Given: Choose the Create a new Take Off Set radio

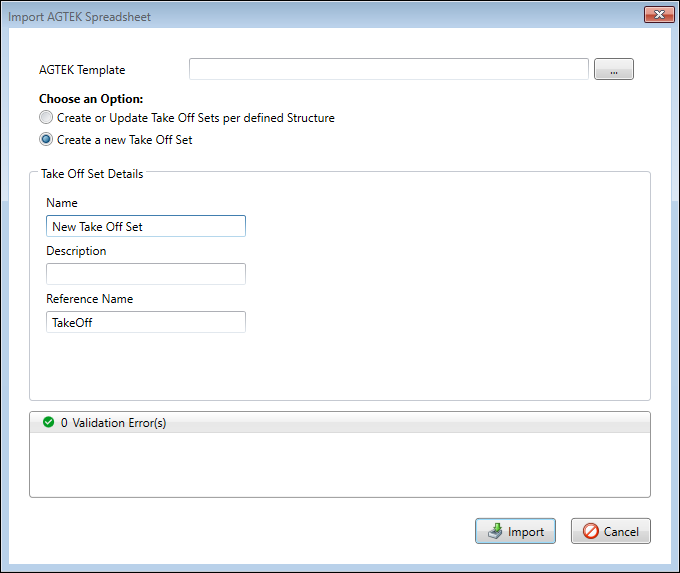Looking at the screenshot, I should tap(46, 140).
